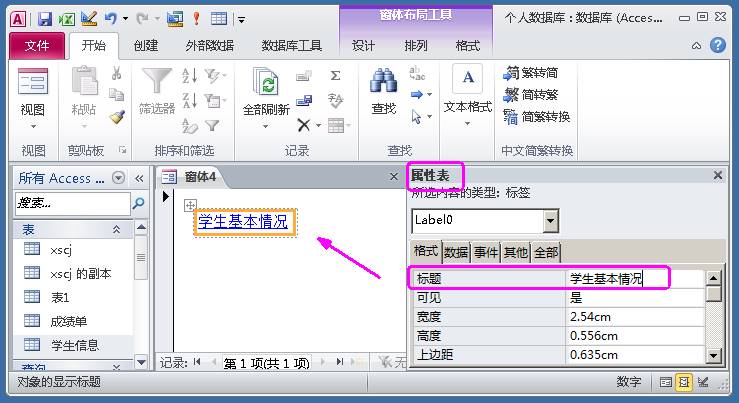Switch to form view icon in status bar
The height and width of the screenshot is (403, 739).
(666, 382)
